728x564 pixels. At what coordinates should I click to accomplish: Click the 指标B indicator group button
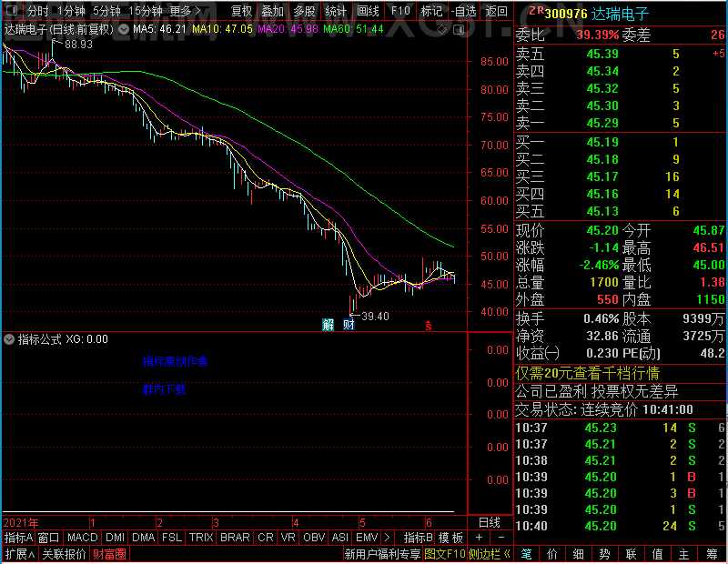pos(419,538)
